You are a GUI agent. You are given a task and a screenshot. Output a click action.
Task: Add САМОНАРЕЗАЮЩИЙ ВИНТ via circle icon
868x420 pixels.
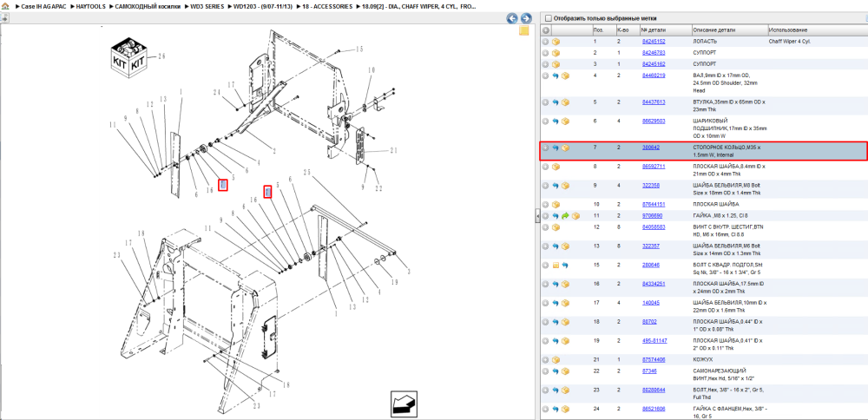546,371
